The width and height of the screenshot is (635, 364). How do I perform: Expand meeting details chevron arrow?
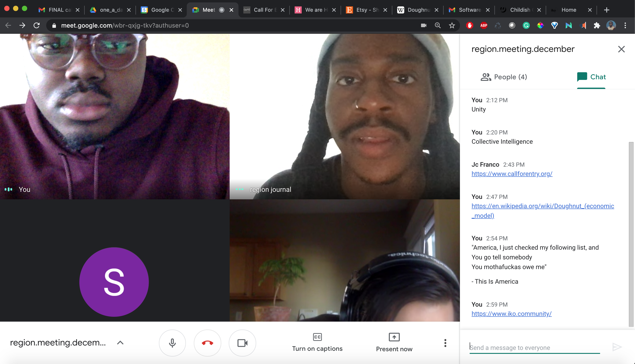(x=120, y=343)
